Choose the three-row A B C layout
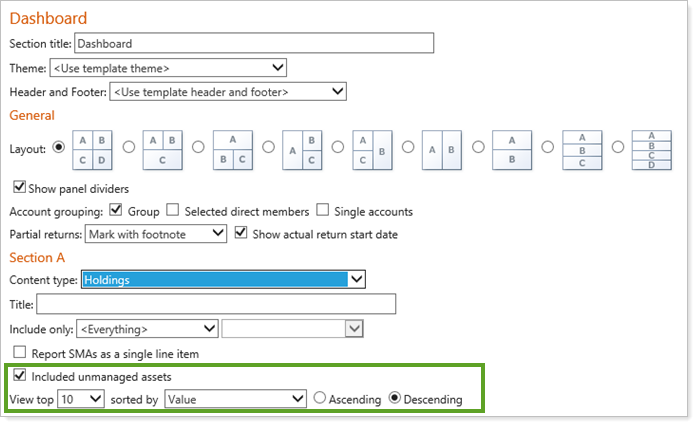The width and height of the screenshot is (697, 426). pyautogui.click(x=581, y=149)
